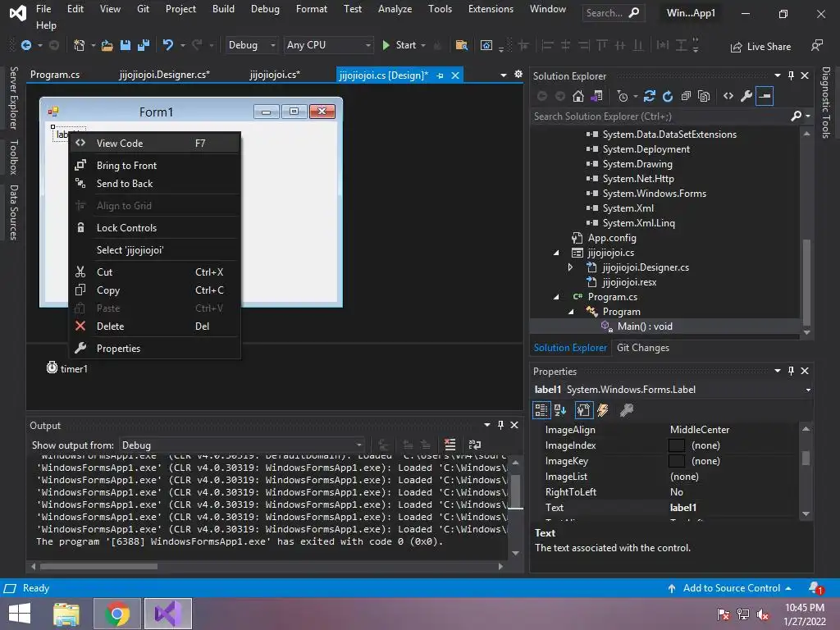Click the Collapse All icon in Solution Explorer
Screen dimensions: 840x630
coord(686,97)
